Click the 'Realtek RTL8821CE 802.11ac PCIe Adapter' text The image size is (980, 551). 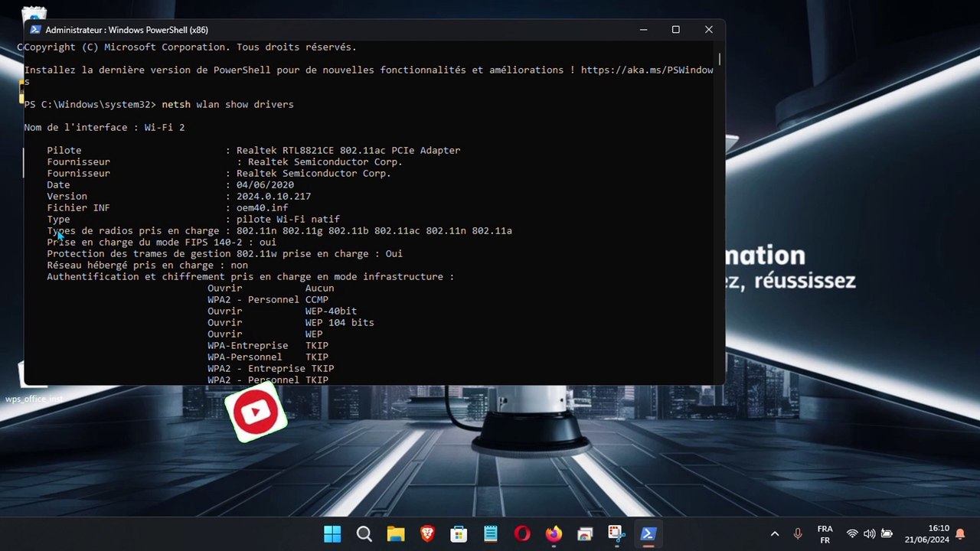348,151
